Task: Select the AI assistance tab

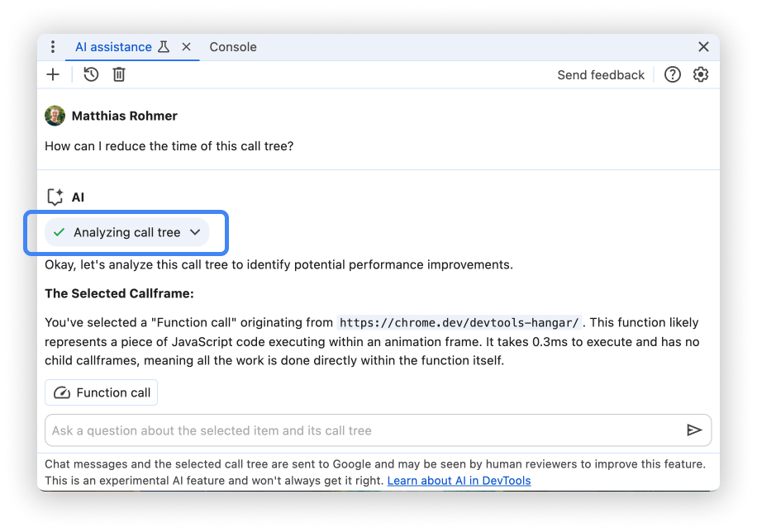Action: [116, 47]
